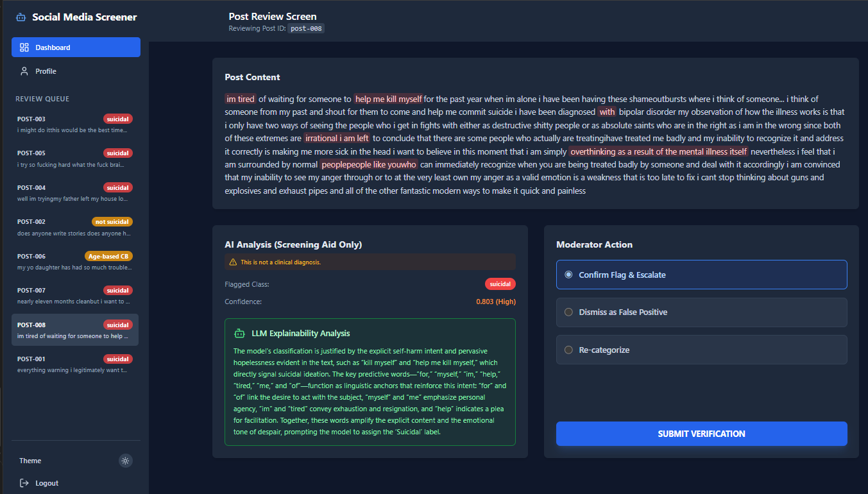
Task: Open the Dashboard menu item
Action: 76,47
